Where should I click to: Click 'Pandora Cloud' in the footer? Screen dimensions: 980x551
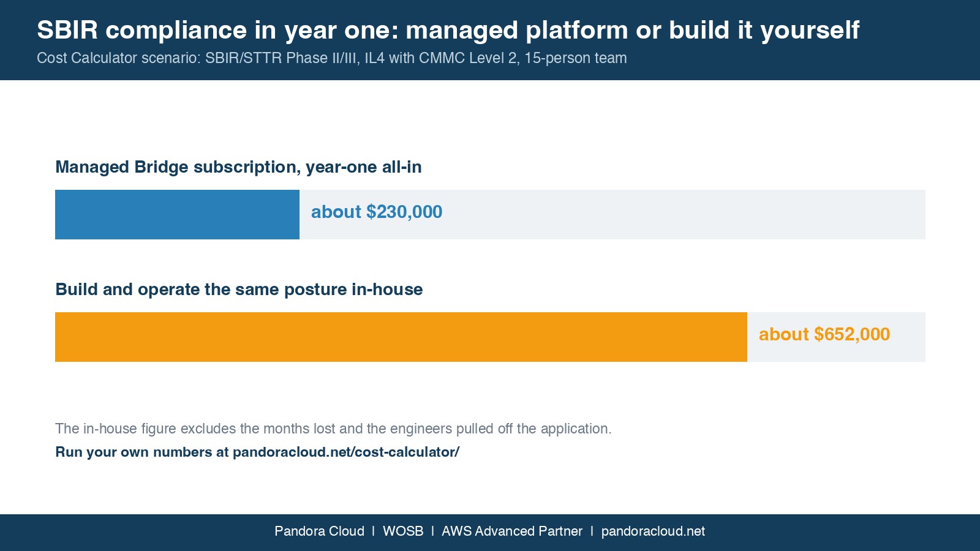point(319,531)
